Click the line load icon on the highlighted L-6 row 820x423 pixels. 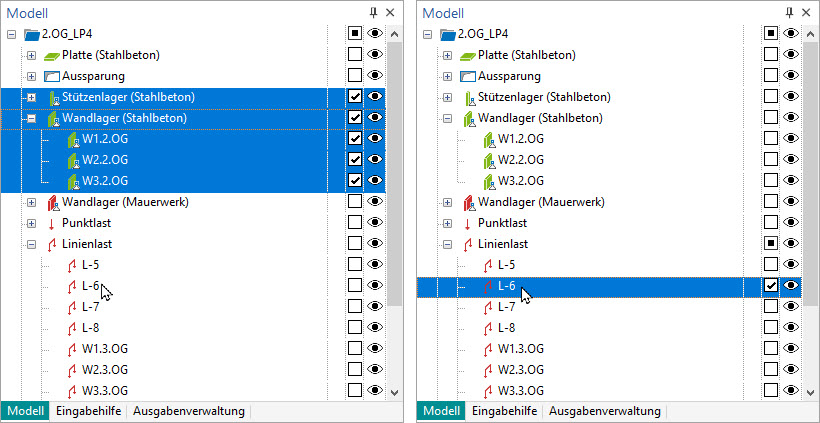click(x=488, y=286)
